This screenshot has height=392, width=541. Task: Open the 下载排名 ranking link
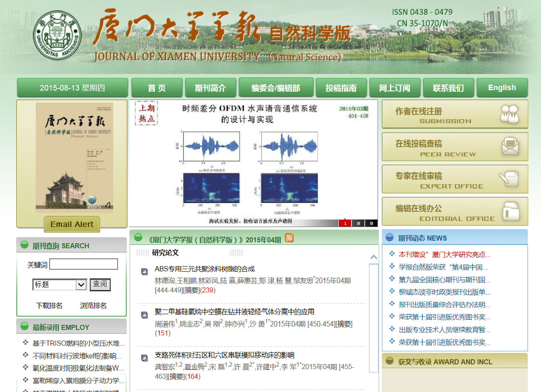click(x=49, y=306)
